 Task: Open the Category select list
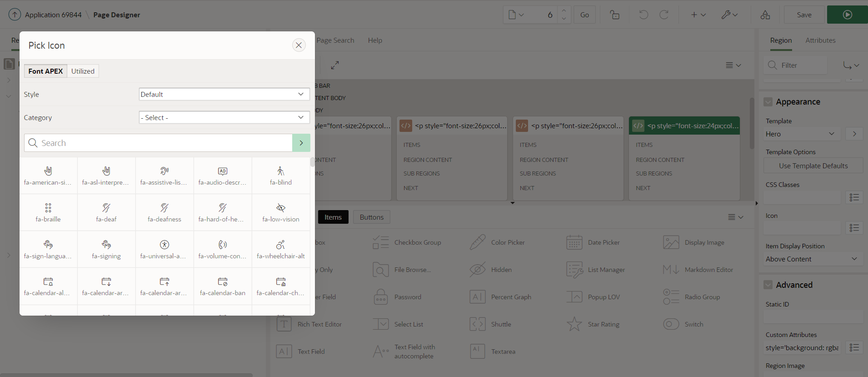point(224,117)
